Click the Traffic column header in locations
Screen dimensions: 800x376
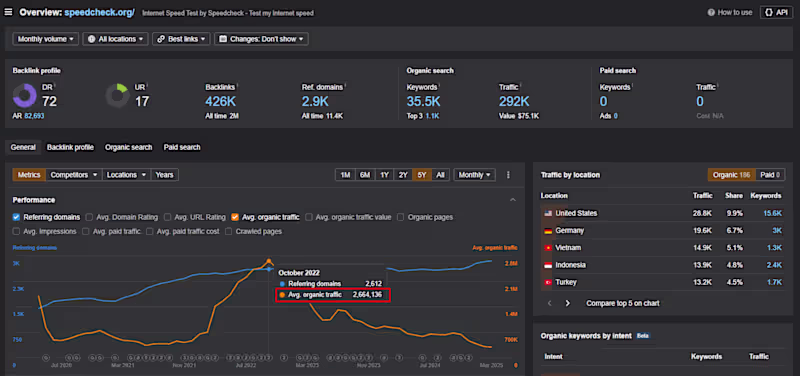point(703,195)
